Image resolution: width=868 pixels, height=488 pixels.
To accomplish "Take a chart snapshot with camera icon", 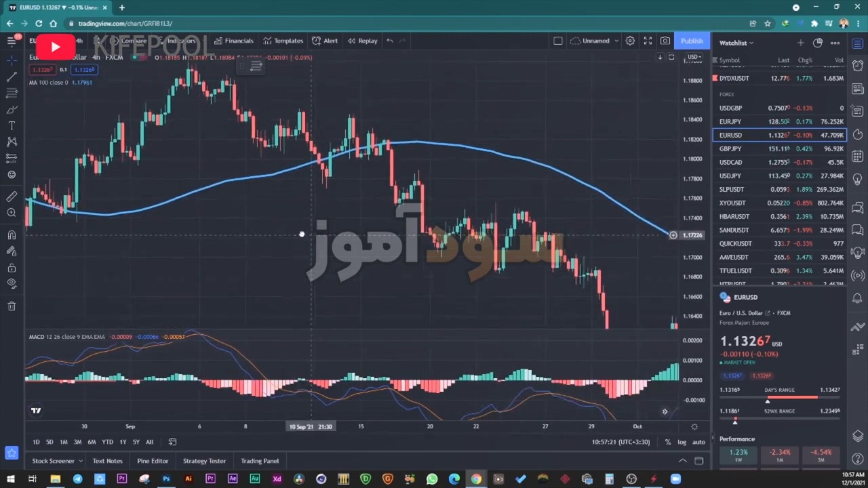I will point(665,41).
